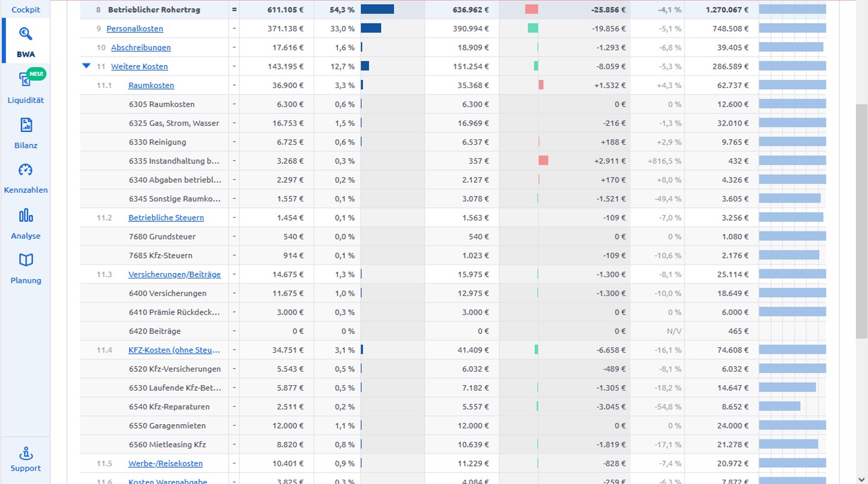The image size is (868, 484).
Task: Open the Personalkosten link
Action: [x=135, y=28]
